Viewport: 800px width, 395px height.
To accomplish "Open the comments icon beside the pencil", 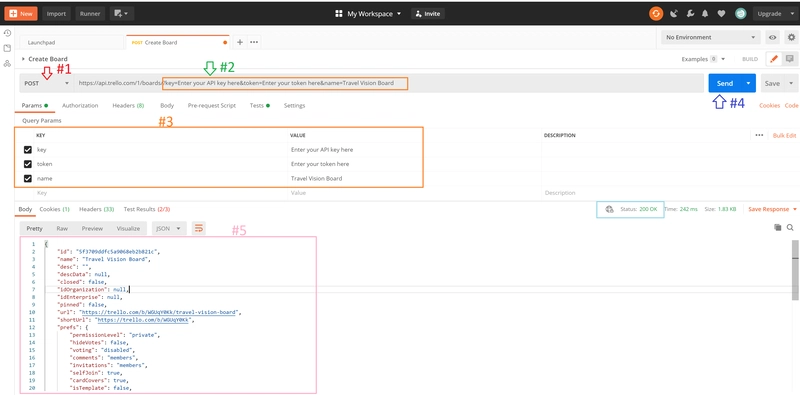I will [790, 59].
